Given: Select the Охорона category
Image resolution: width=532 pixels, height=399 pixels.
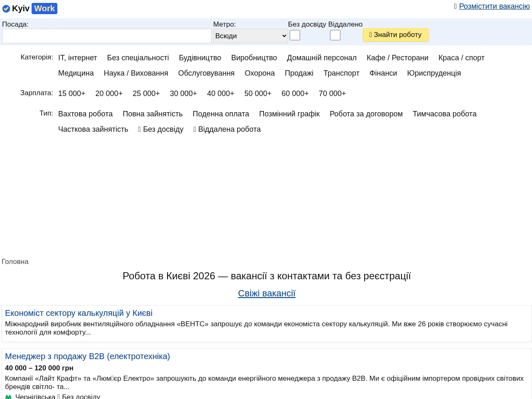Looking at the screenshot, I should tap(260, 73).
